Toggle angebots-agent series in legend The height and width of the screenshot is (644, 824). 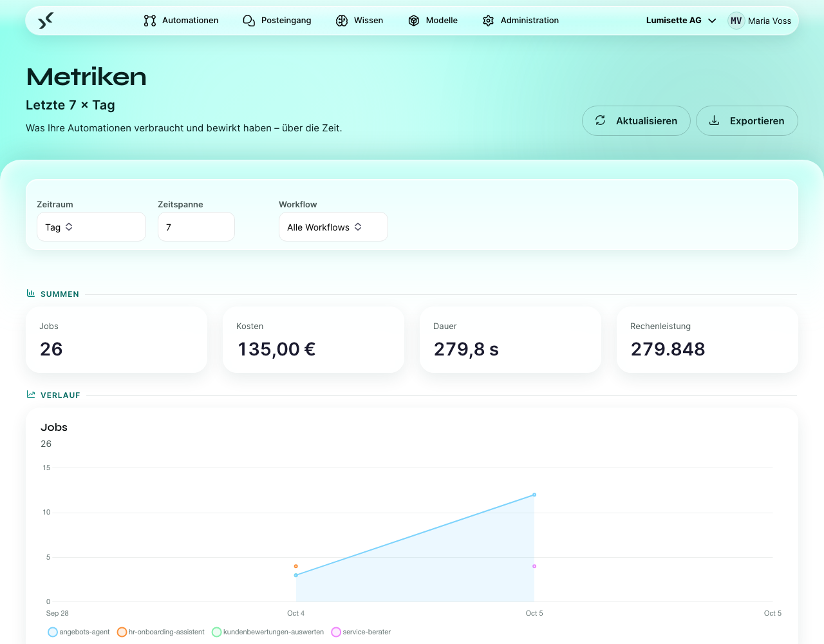click(79, 632)
